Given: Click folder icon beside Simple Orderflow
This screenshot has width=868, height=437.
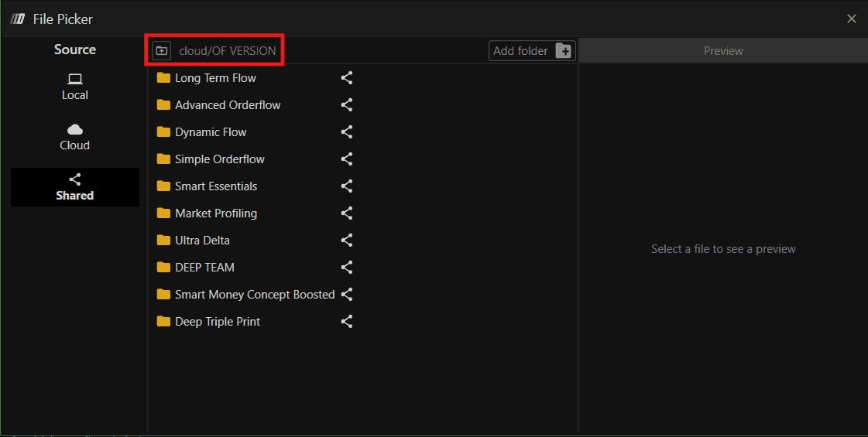Looking at the screenshot, I should coord(163,159).
